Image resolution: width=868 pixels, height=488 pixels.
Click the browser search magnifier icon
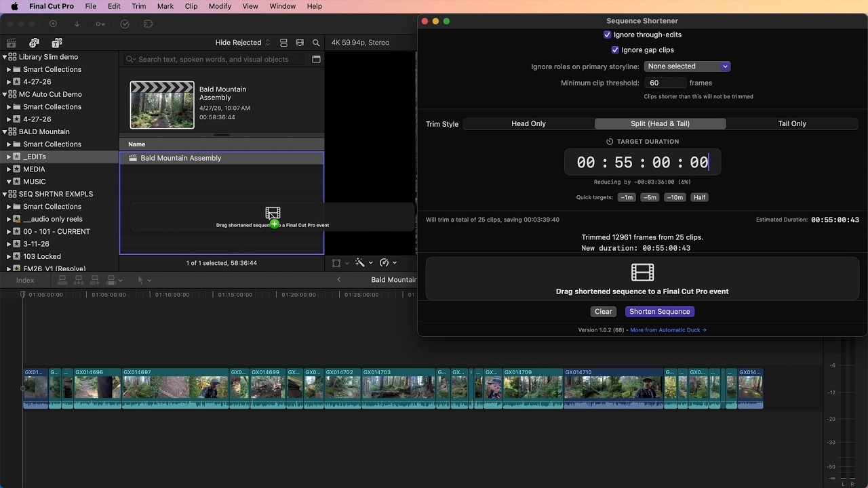[x=316, y=43]
